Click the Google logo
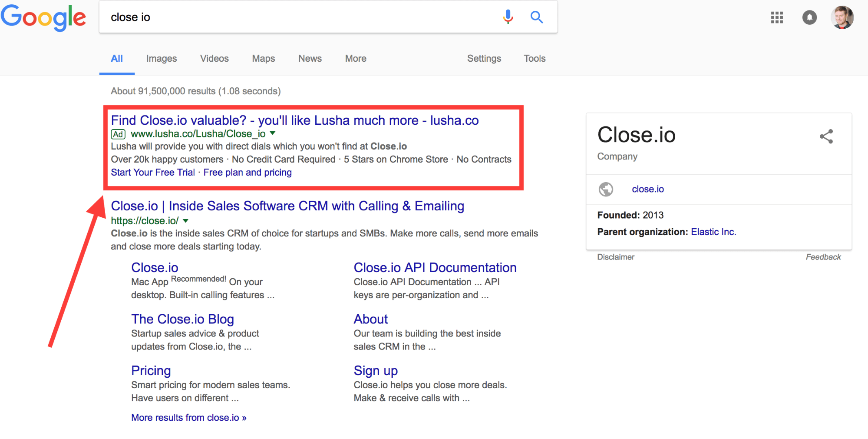The height and width of the screenshot is (439, 868). (43, 17)
